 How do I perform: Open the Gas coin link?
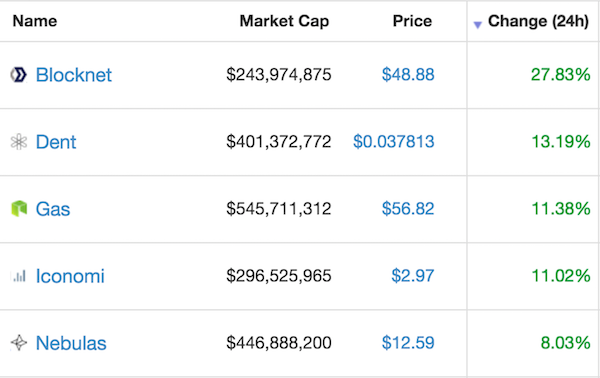[x=53, y=209]
